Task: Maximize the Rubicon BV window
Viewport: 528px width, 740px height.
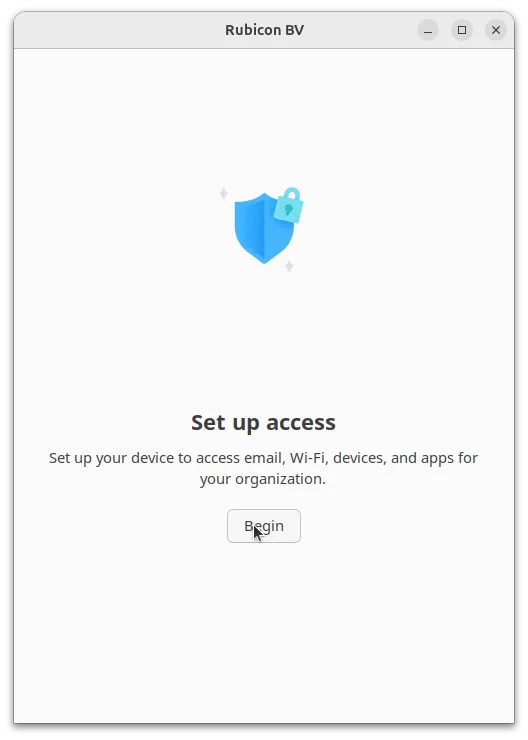Action: (x=462, y=30)
